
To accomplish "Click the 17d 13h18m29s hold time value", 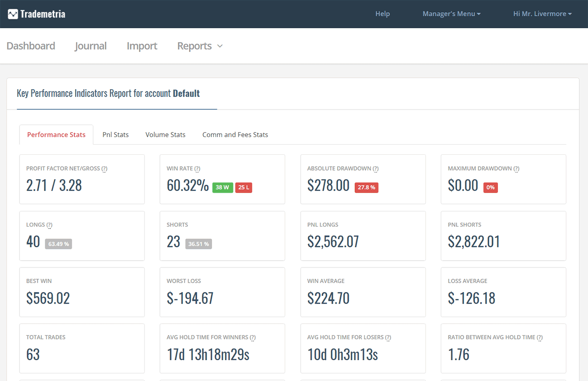I will 208,354.
